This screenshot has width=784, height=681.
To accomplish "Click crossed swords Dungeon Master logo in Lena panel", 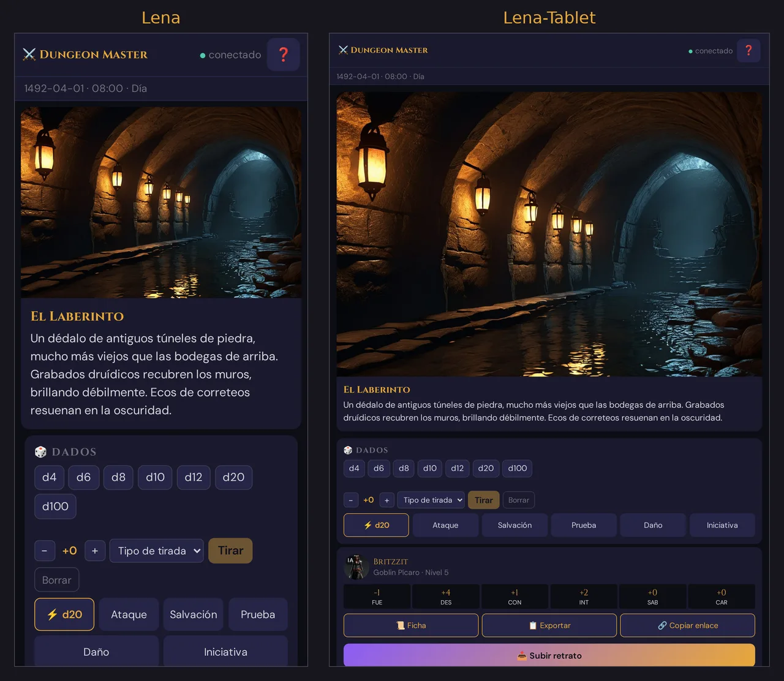I will pos(29,55).
